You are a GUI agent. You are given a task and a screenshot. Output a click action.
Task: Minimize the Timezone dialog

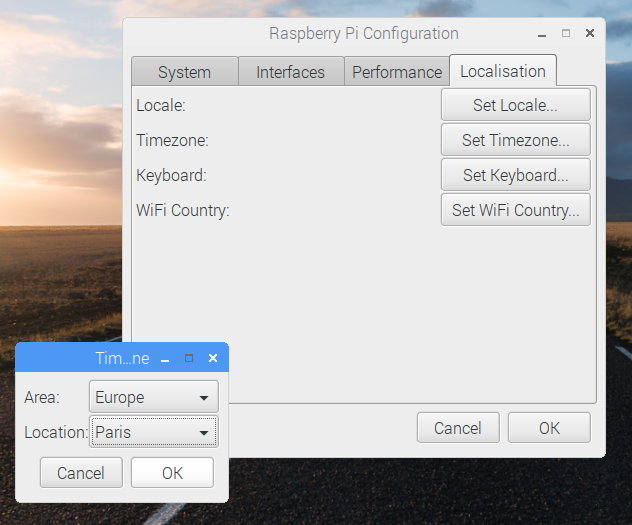point(165,359)
